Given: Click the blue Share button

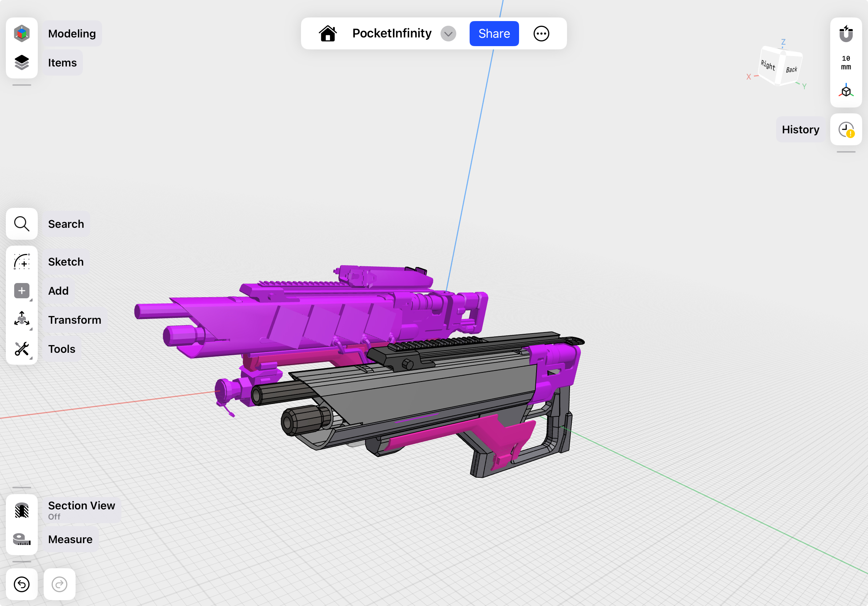Looking at the screenshot, I should (494, 34).
